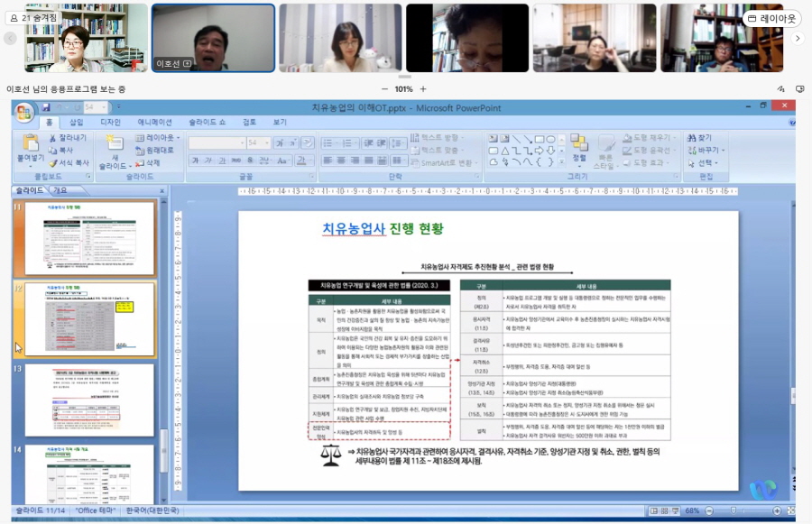Image resolution: width=812 pixels, height=524 pixels.
Task: Click the 레이아웃 button at top right
Action: coord(771,18)
